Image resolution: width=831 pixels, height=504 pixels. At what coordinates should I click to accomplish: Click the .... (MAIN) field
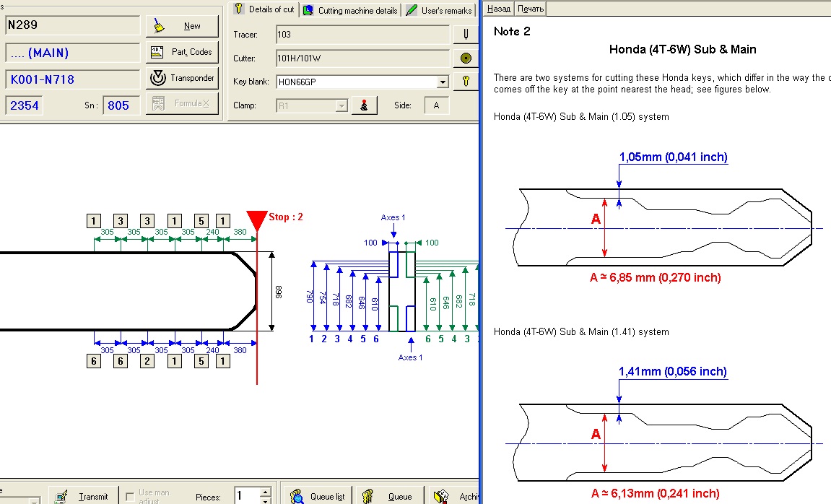click(73, 53)
